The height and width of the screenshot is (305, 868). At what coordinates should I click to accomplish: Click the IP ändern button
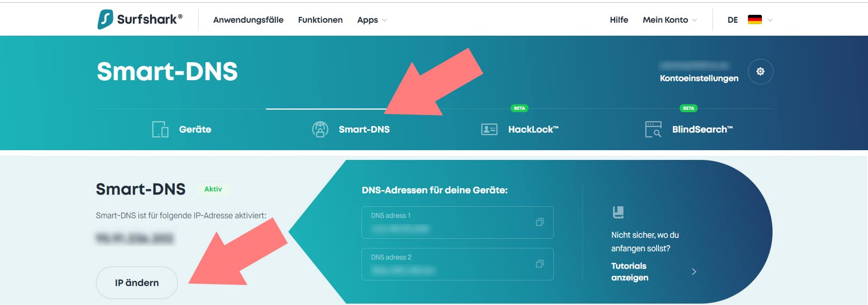click(137, 283)
